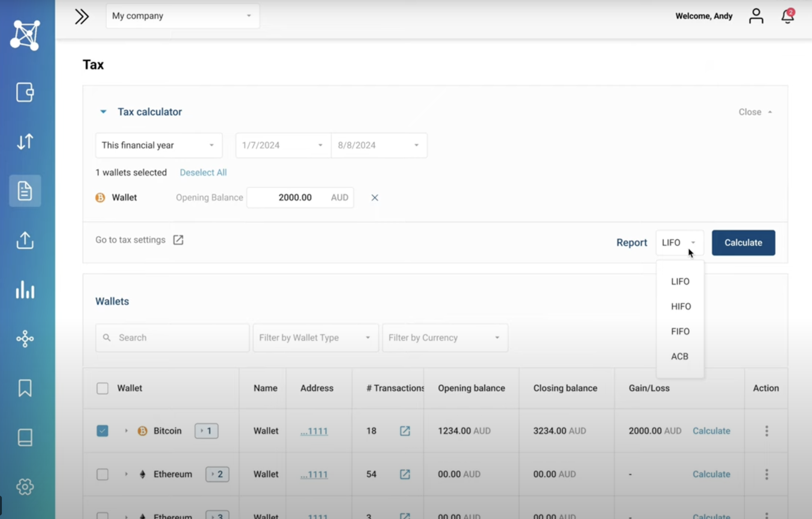Open notifications bell icon
The width and height of the screenshot is (812, 519).
[787, 16]
